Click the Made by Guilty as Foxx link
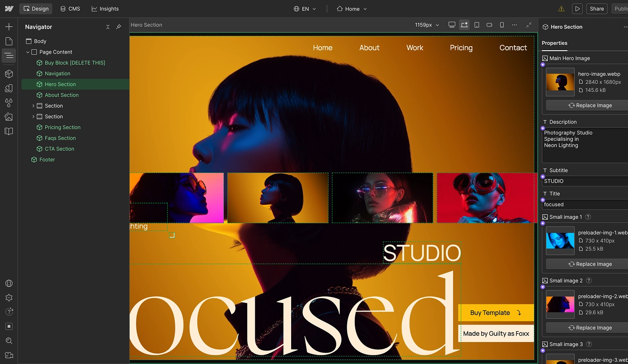The height and width of the screenshot is (364, 628). pyautogui.click(x=496, y=334)
